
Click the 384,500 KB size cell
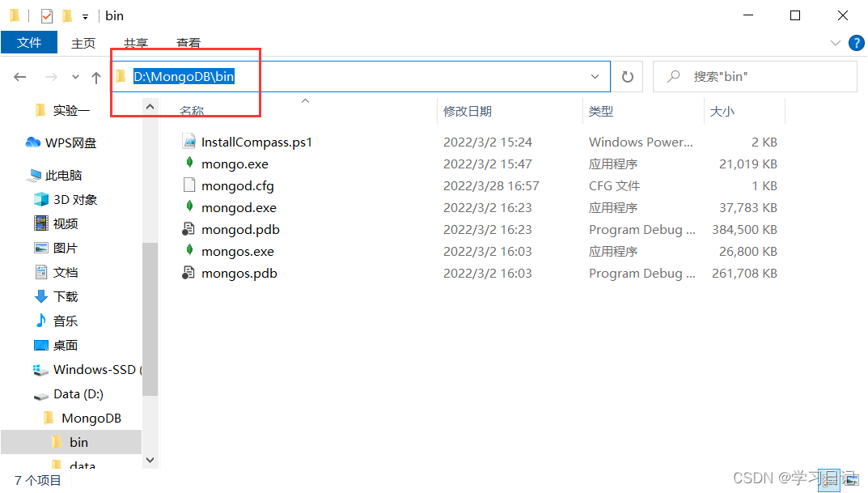pos(744,230)
